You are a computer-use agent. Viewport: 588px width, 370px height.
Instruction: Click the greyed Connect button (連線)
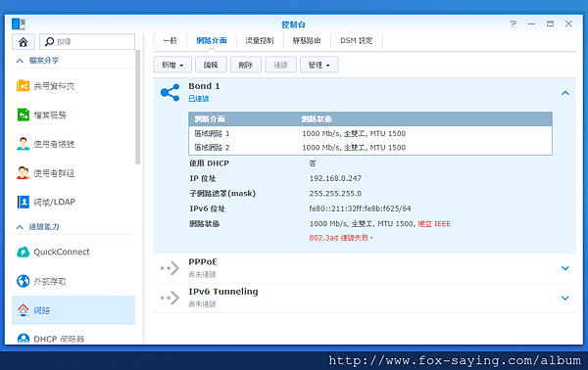[x=280, y=65]
